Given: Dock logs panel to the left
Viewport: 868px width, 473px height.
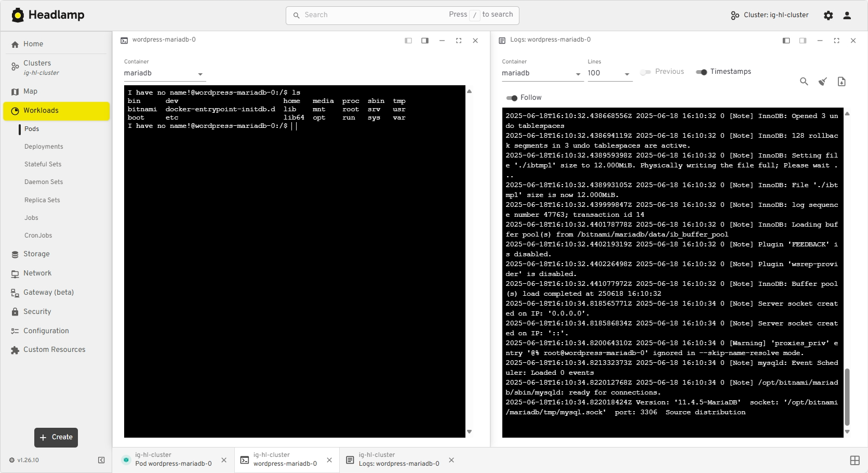Looking at the screenshot, I should click(786, 41).
